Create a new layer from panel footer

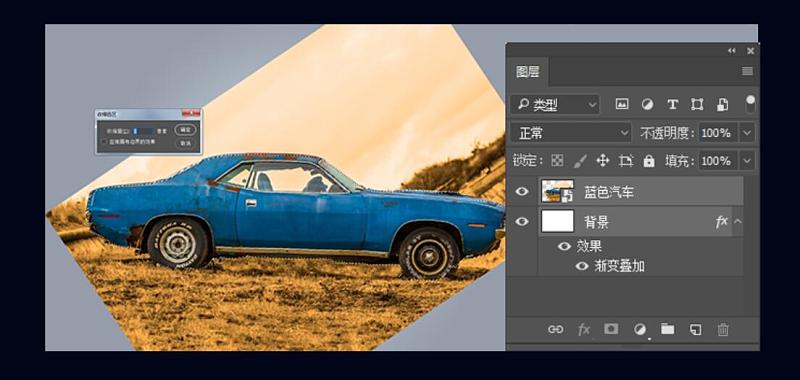pos(695,330)
